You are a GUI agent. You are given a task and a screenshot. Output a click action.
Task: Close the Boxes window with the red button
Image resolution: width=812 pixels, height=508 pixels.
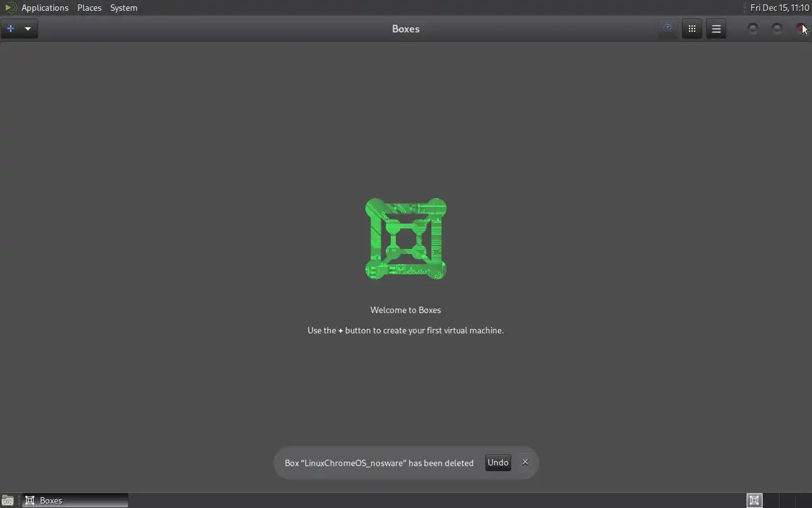tap(800, 29)
